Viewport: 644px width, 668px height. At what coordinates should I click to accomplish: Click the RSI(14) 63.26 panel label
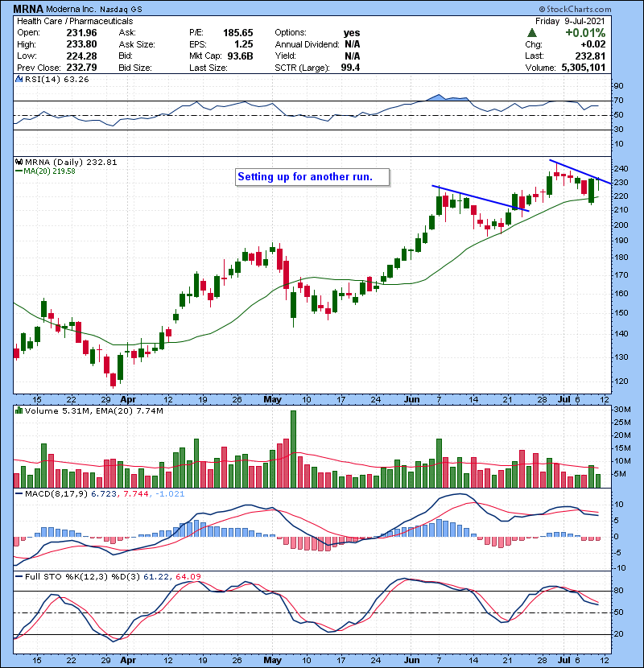pos(56,79)
